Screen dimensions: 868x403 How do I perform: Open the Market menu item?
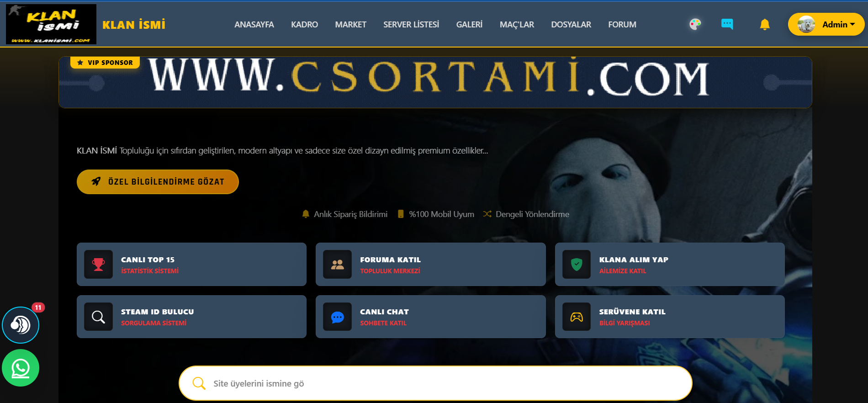click(x=350, y=25)
